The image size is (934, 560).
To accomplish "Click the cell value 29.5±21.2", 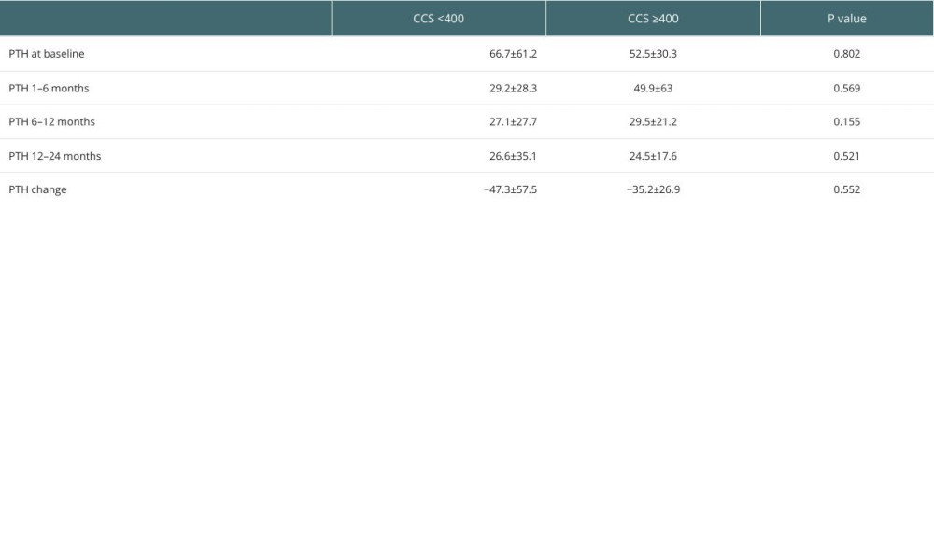I will pyautogui.click(x=653, y=121).
